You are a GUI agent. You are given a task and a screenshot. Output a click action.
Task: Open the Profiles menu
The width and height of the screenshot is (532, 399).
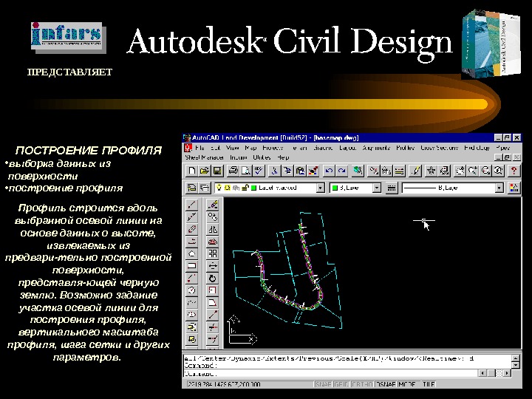click(x=406, y=148)
